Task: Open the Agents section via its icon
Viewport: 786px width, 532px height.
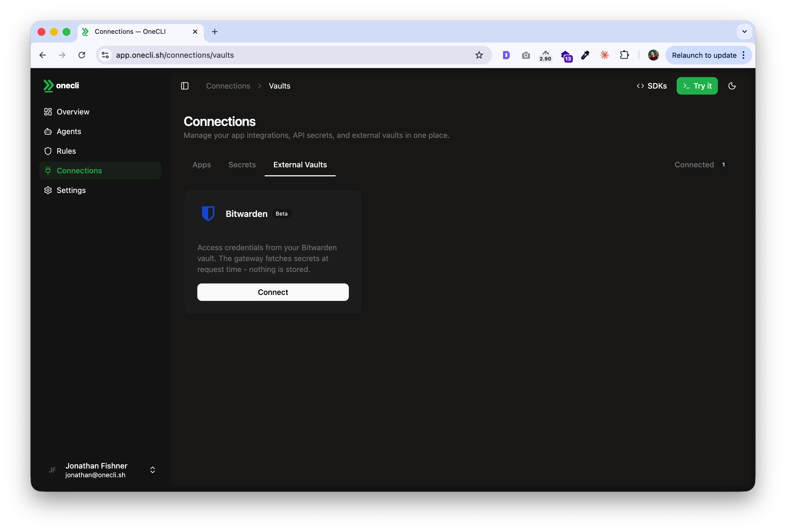Action: click(x=48, y=131)
